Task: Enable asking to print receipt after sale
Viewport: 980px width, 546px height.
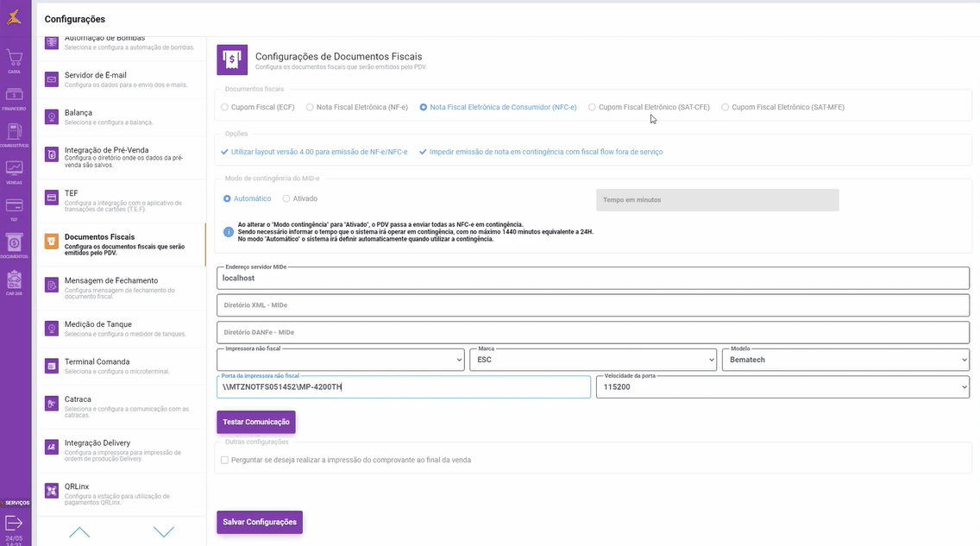Action: coord(225,460)
